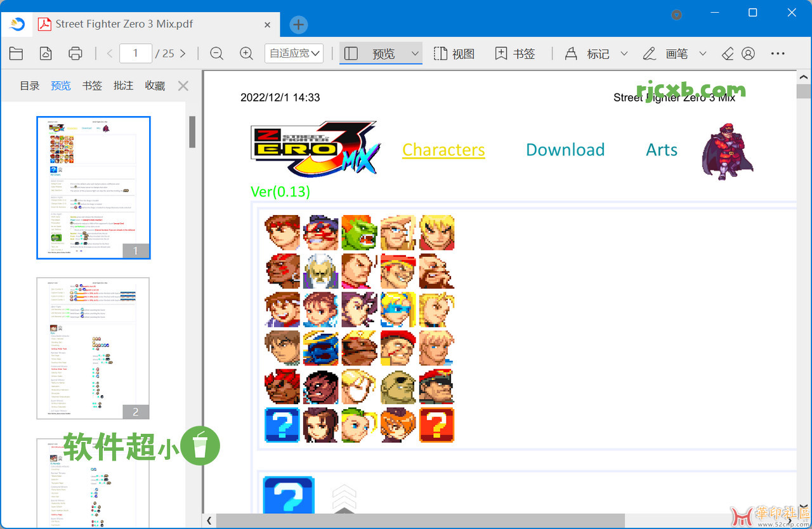This screenshot has height=529, width=812.
Task: Select the green Blanka character portrait
Action: (359, 232)
